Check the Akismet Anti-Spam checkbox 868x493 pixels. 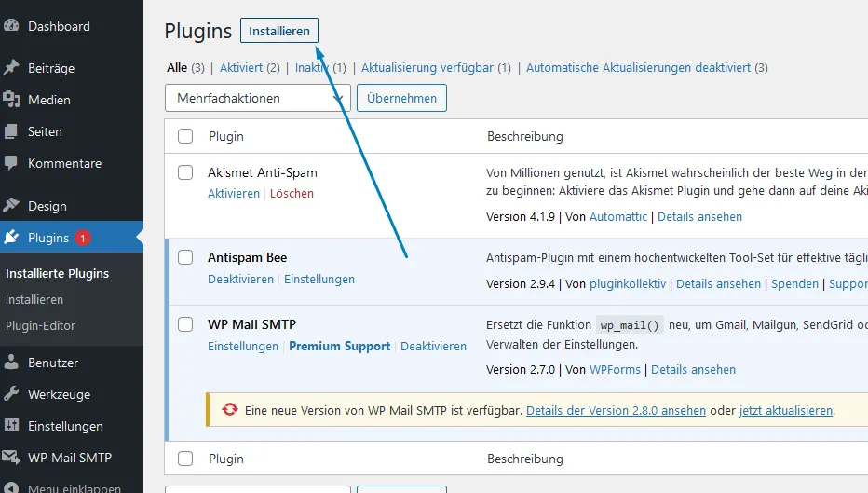pos(185,172)
